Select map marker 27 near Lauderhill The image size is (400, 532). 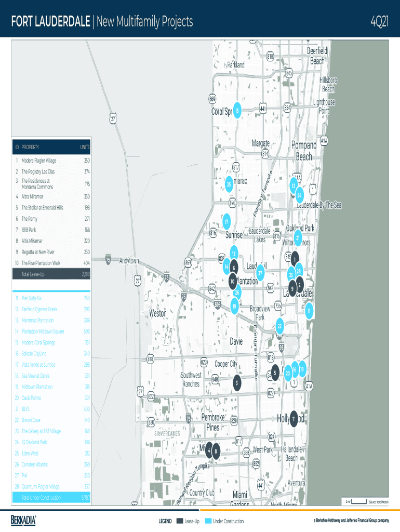260,273
